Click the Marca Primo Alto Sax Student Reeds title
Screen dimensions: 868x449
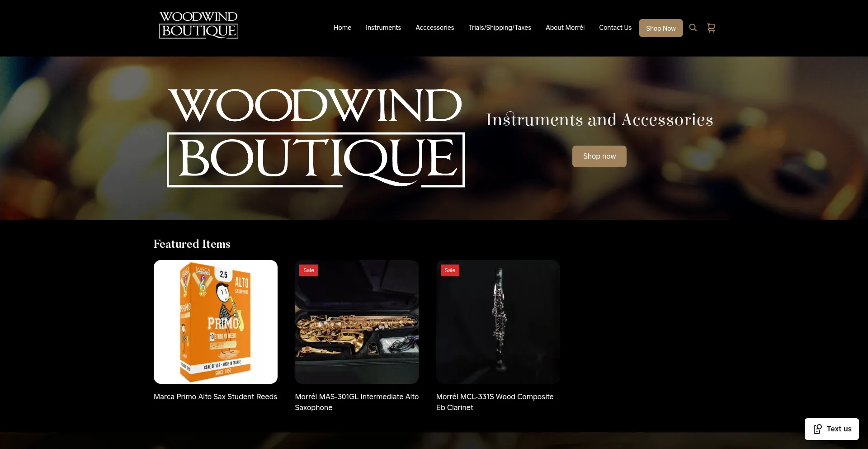pos(216,397)
